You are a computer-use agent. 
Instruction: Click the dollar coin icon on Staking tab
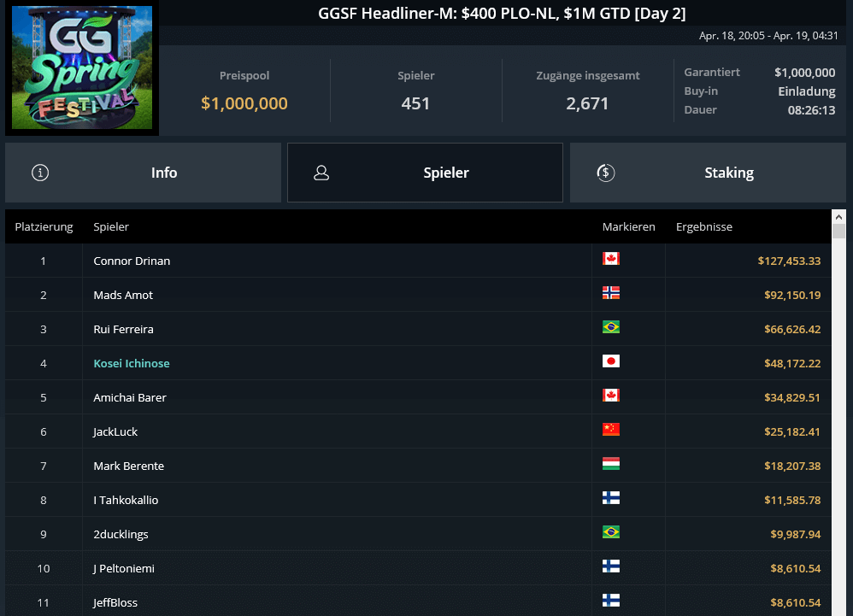click(x=606, y=172)
